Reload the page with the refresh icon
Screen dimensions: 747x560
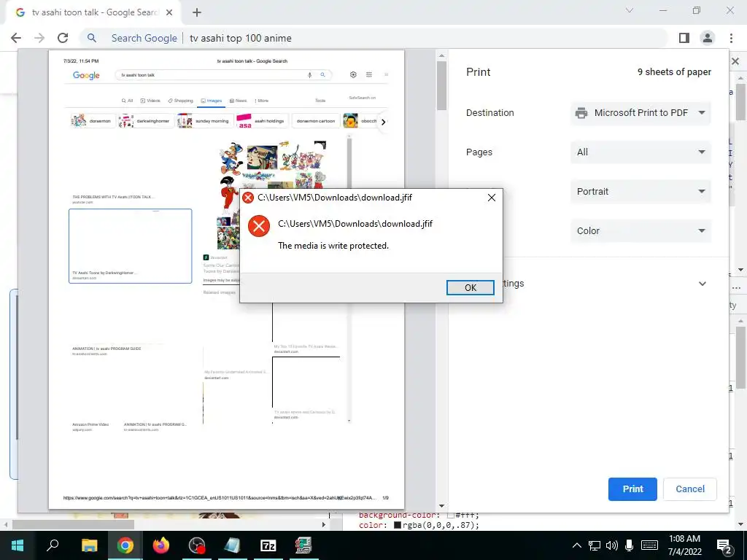pos(63,38)
